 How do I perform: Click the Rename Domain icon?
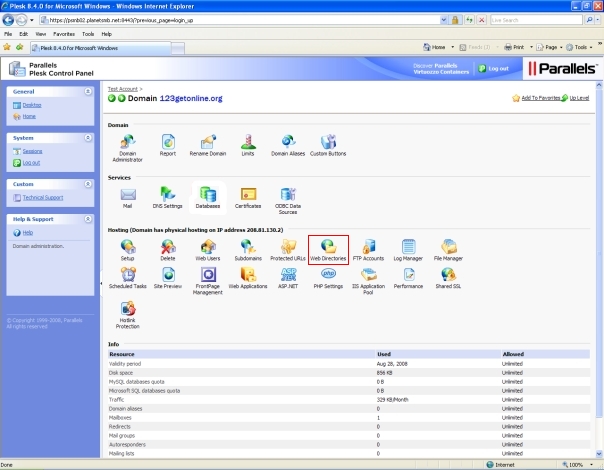click(x=208, y=145)
